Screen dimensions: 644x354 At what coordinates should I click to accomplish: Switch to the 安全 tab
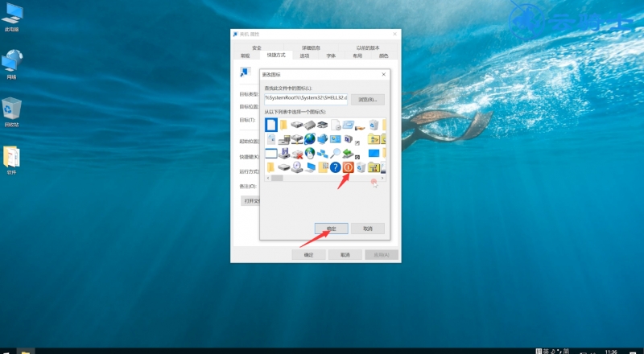click(257, 47)
